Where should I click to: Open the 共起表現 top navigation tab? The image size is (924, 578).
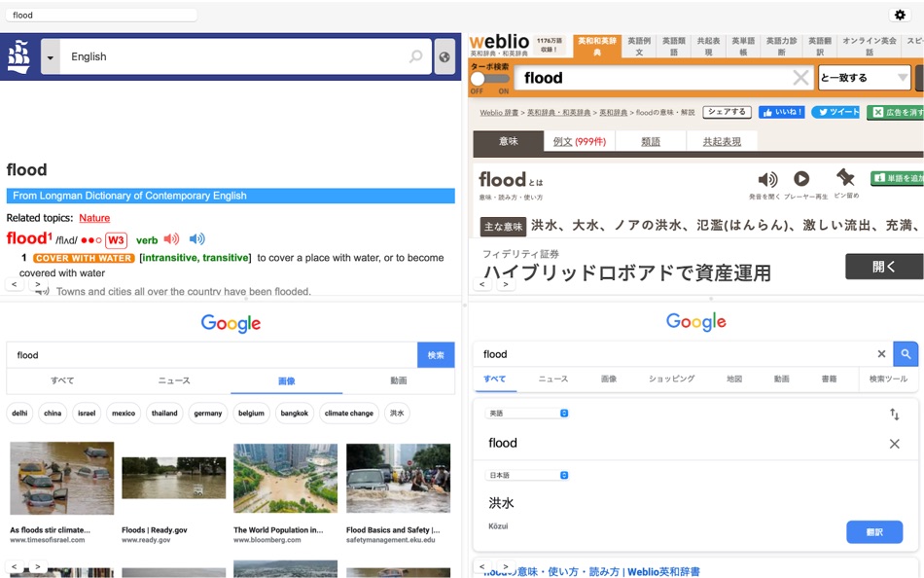708,46
